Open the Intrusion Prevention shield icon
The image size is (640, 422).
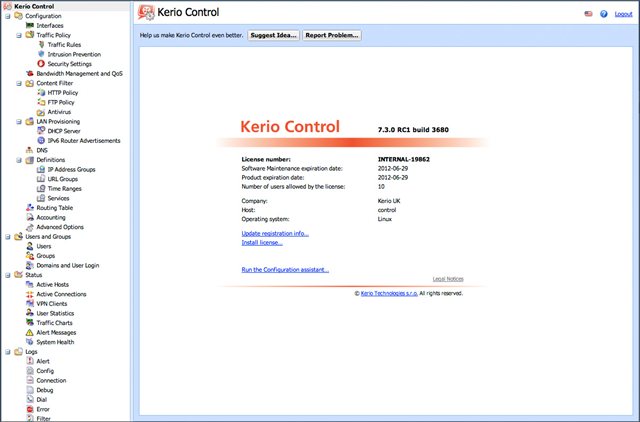41,54
